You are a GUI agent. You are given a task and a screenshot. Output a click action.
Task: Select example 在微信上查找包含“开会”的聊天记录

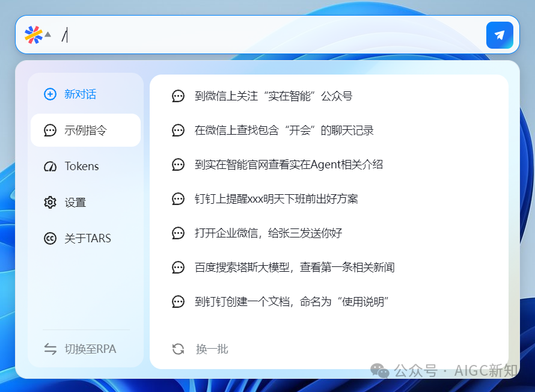pos(284,130)
